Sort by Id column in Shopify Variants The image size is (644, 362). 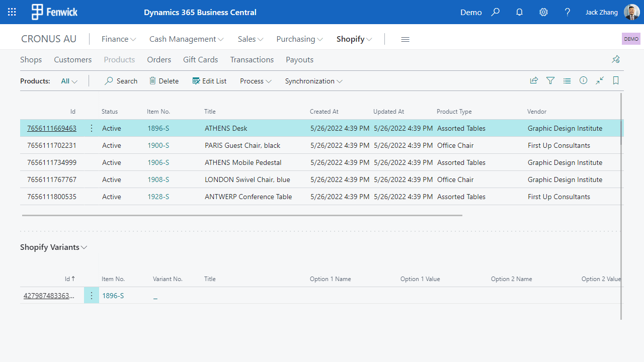70,279
